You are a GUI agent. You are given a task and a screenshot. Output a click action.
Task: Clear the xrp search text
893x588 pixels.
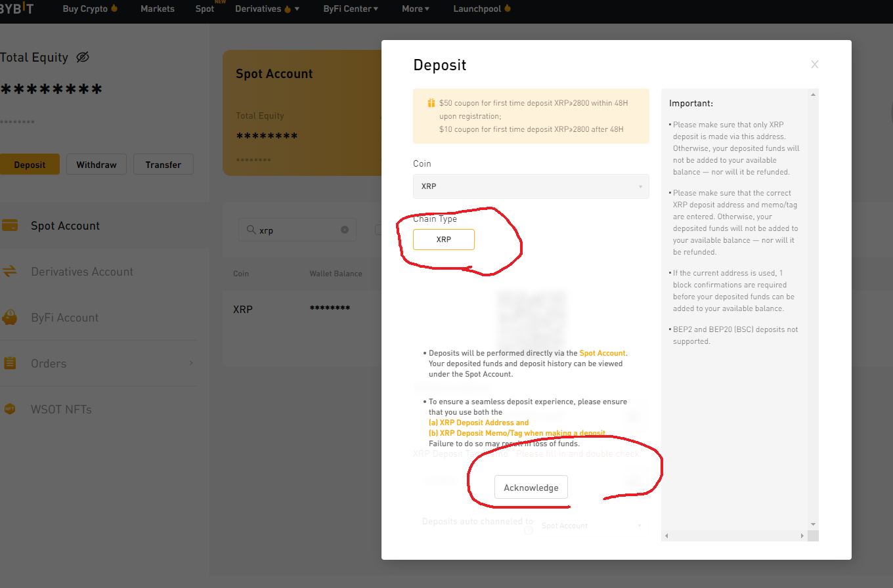[x=345, y=230]
